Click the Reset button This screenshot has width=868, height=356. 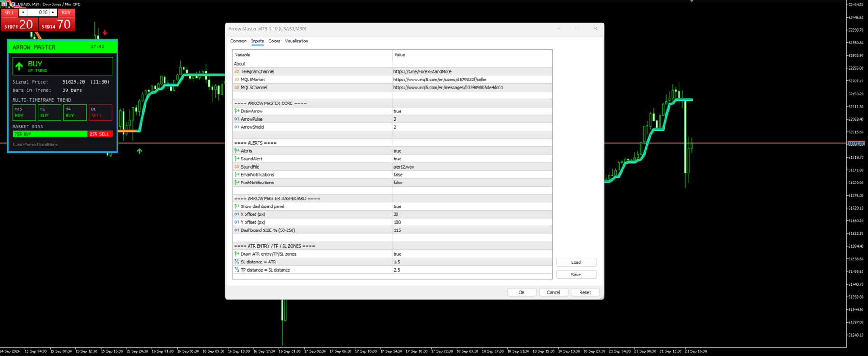point(585,293)
